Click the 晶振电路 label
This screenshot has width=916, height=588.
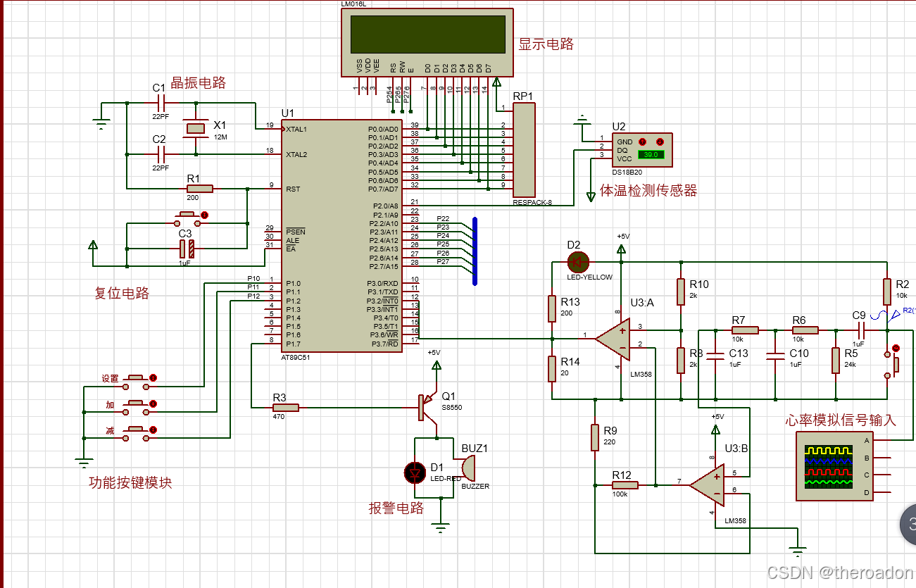pos(198,82)
